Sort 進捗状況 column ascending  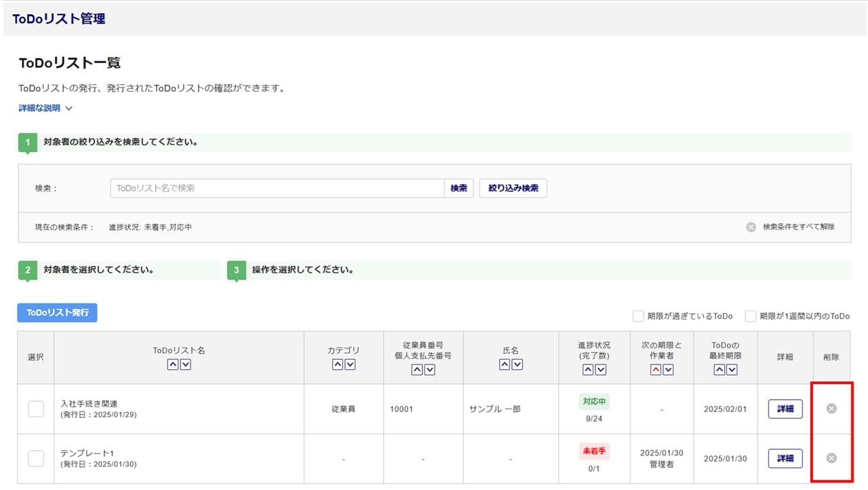(588, 370)
